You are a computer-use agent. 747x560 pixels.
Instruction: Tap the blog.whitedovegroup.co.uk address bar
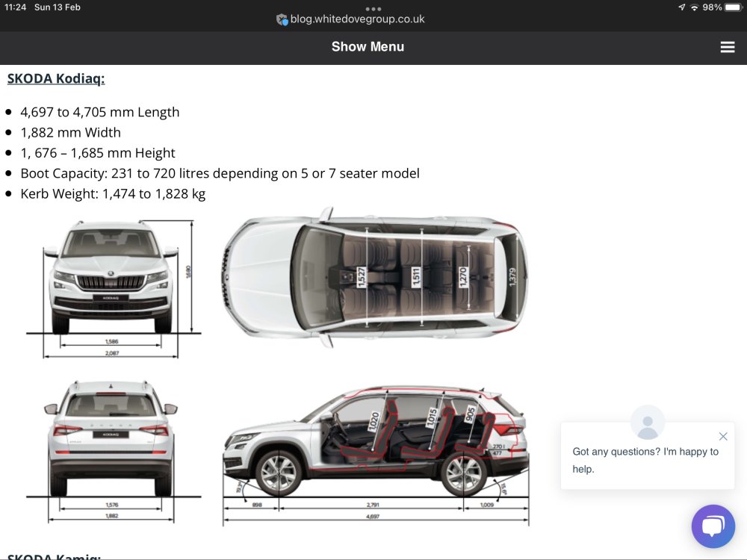click(357, 19)
